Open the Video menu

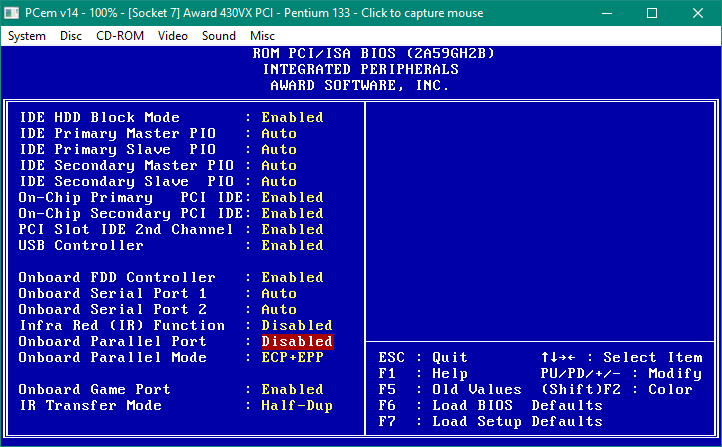173,36
